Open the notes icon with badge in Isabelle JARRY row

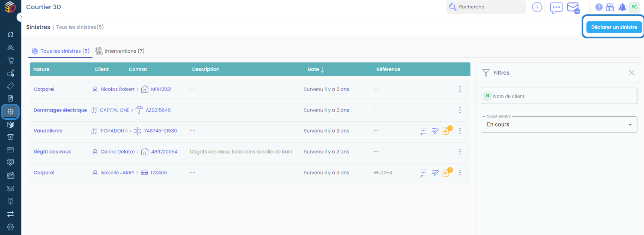(x=447, y=172)
